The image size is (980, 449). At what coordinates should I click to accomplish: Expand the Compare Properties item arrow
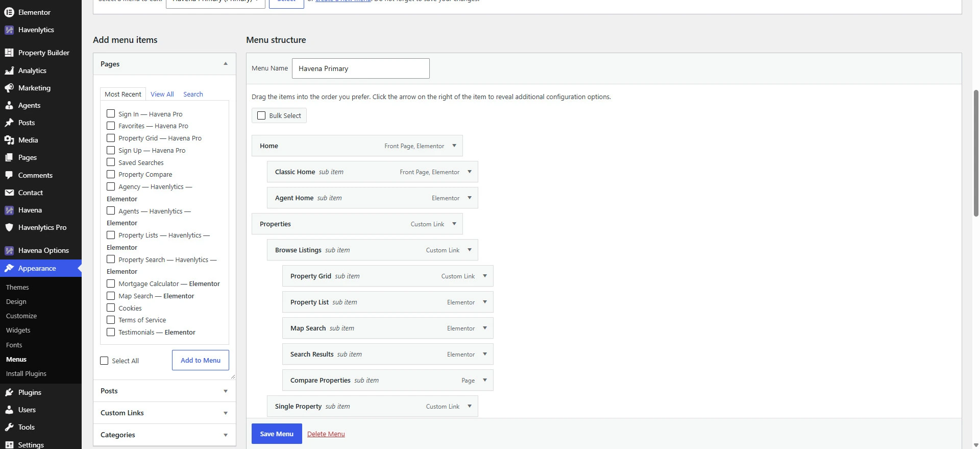pos(485,380)
